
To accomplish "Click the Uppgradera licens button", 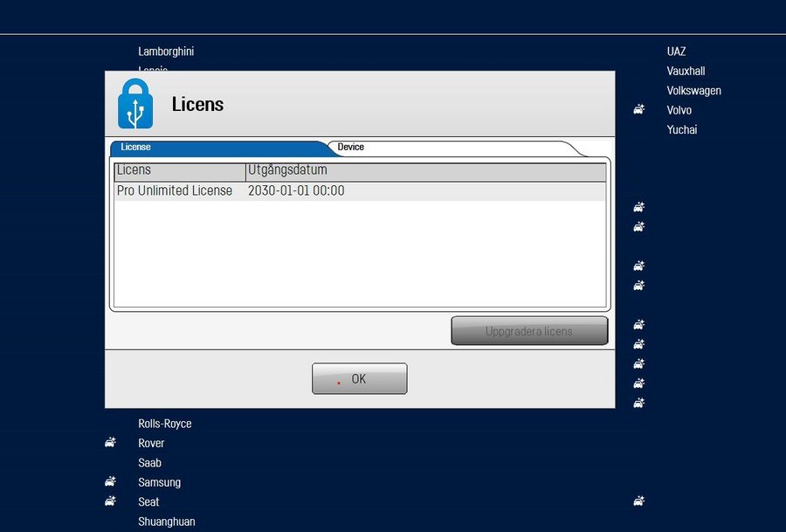I will click(528, 331).
